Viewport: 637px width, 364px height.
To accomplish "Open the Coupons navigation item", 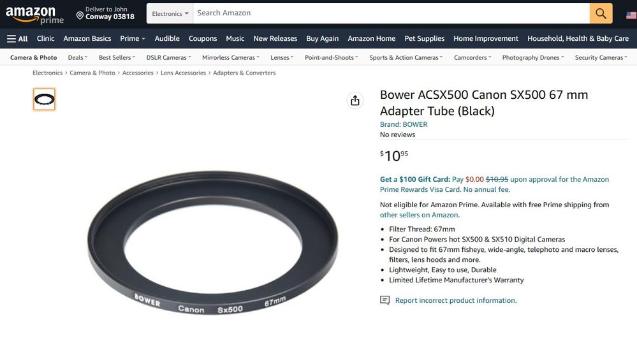I will tap(203, 39).
